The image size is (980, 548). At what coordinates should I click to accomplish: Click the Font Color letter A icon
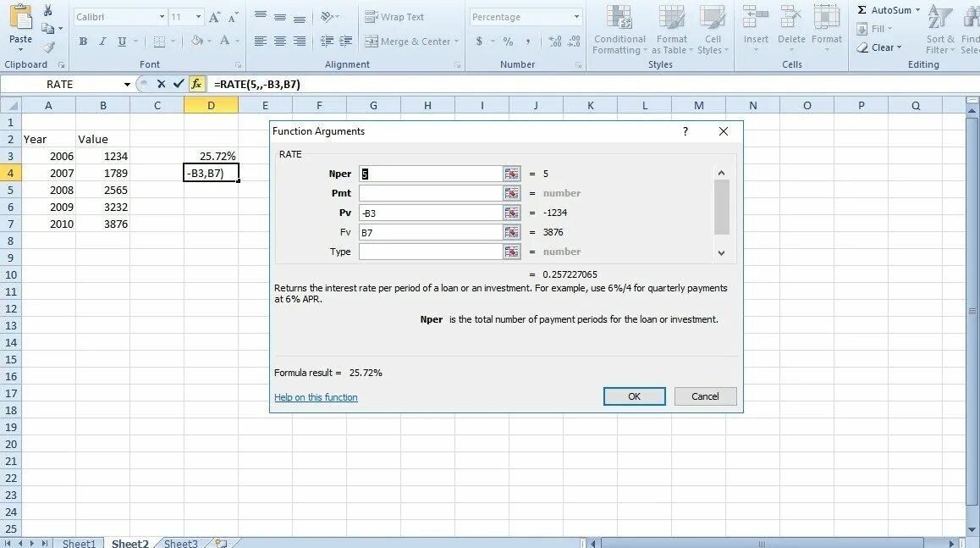(x=224, y=41)
